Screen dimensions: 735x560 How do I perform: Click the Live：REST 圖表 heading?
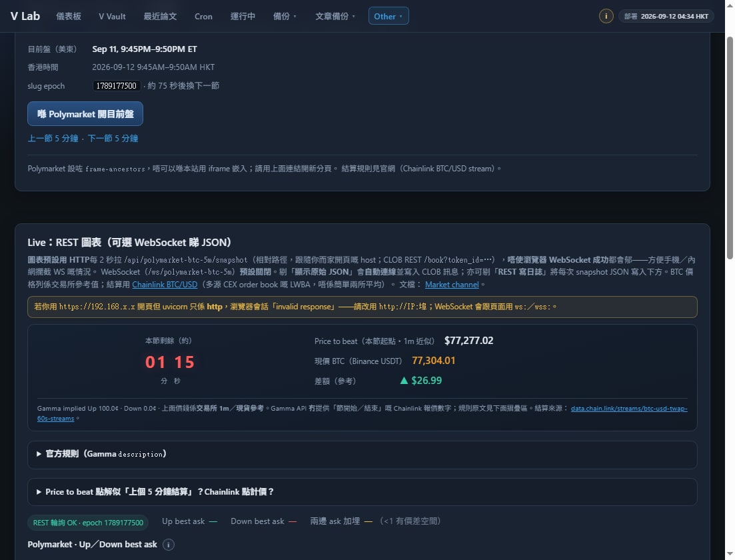[129, 243]
